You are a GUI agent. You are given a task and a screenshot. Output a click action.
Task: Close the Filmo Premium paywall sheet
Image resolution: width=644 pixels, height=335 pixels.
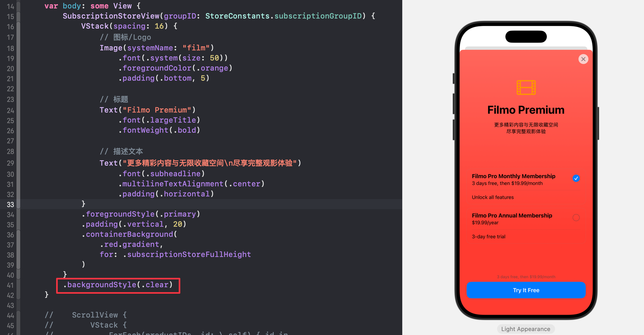pos(583,59)
